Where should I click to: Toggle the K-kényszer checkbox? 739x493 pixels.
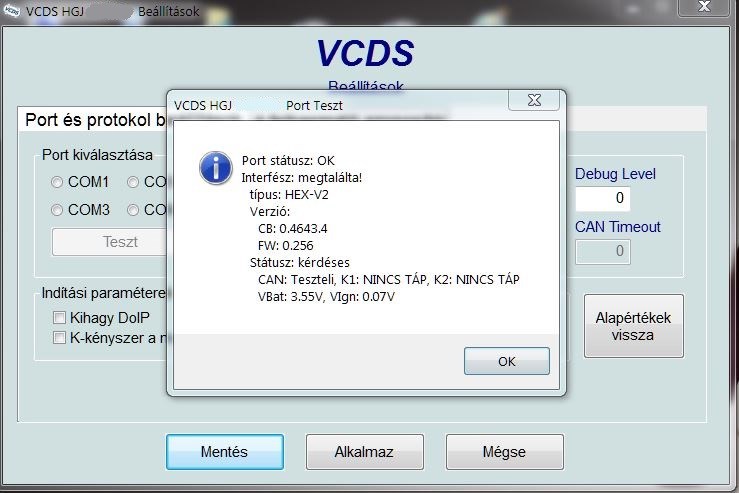(x=59, y=338)
